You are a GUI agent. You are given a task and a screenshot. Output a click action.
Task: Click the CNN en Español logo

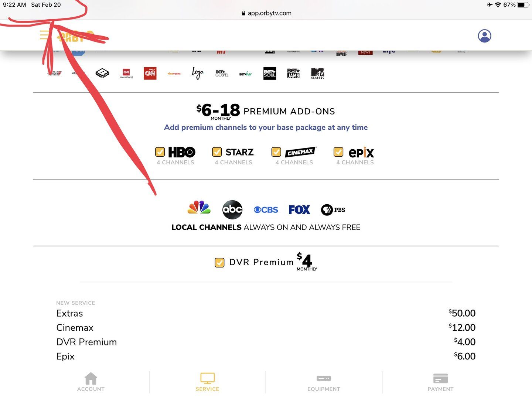pos(150,73)
